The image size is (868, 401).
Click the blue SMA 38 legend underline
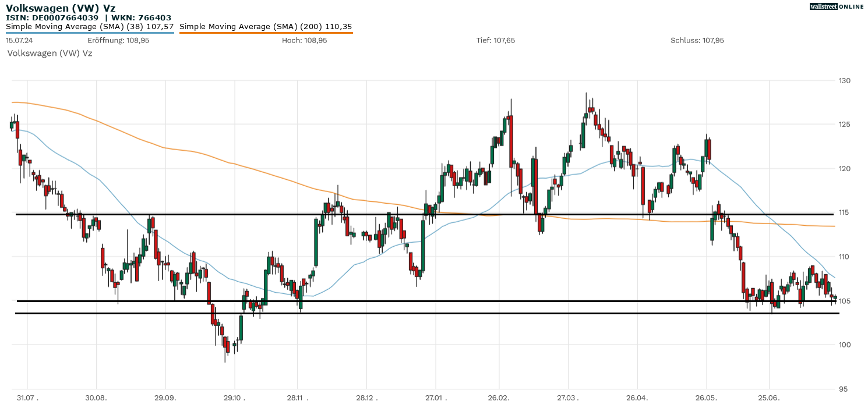click(x=90, y=33)
